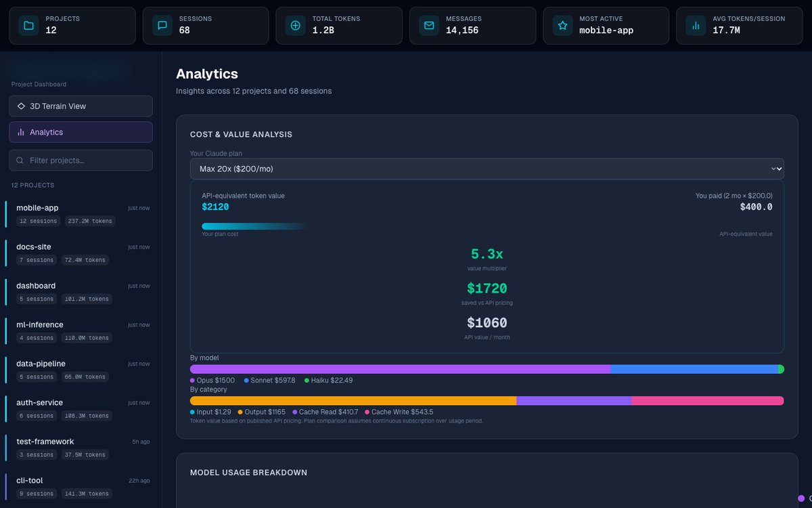Select the data-pipeline project
Screen dimensions: 812x508
click(x=81, y=370)
